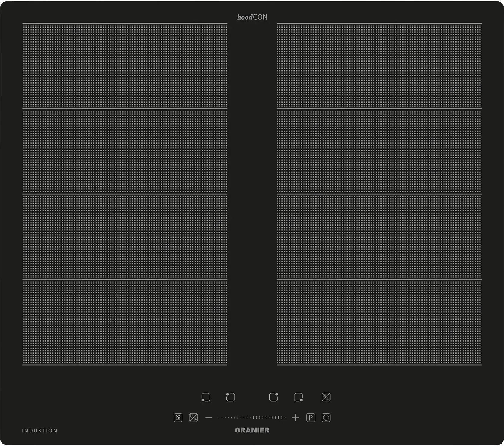Enable the P power boost
Screen dimensions: 504x446
click(310, 418)
